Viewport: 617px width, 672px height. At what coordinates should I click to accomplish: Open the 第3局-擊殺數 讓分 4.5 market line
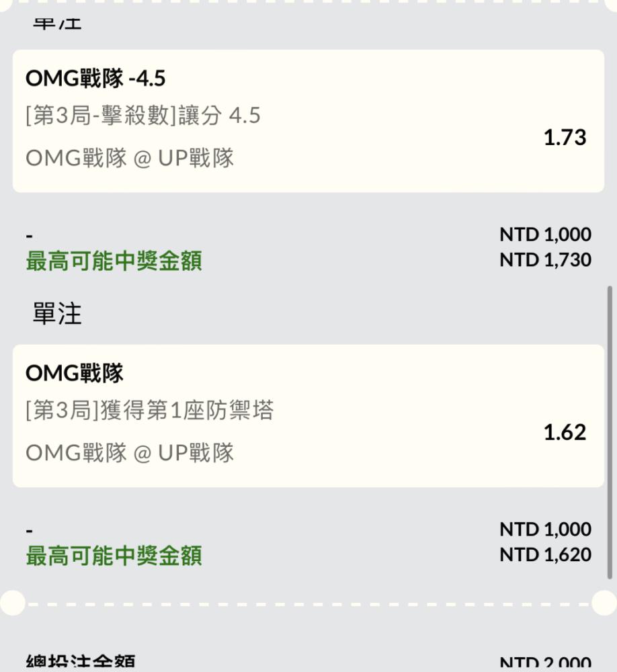pos(142,116)
